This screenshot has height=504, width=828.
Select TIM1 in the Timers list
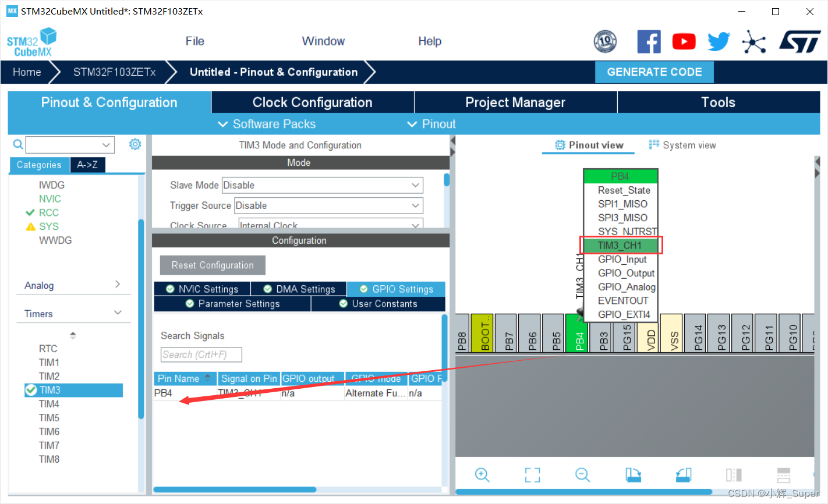(x=49, y=363)
